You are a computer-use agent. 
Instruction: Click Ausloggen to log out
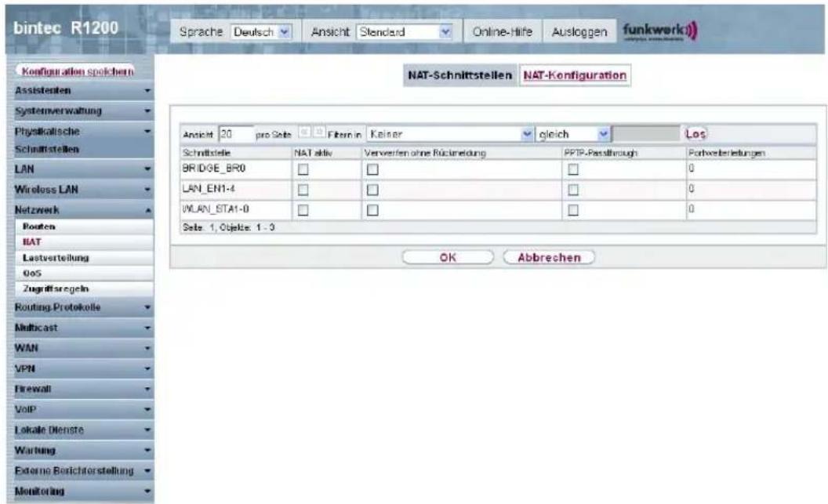[579, 32]
